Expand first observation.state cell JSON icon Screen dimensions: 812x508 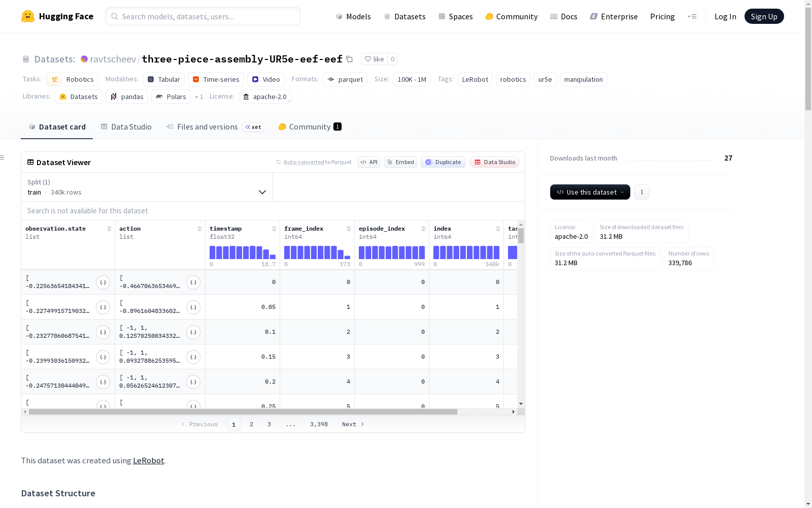coord(103,282)
